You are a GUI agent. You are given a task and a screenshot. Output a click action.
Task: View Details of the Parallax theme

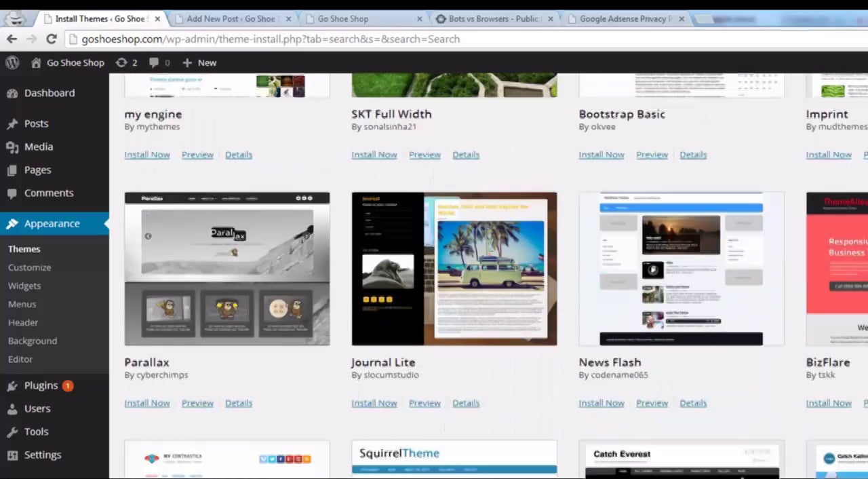tap(239, 403)
